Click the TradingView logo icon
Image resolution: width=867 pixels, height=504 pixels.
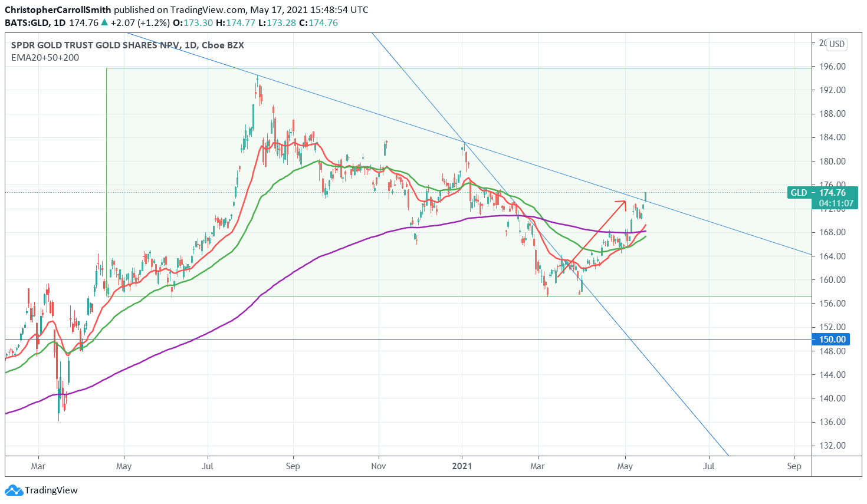[14, 490]
